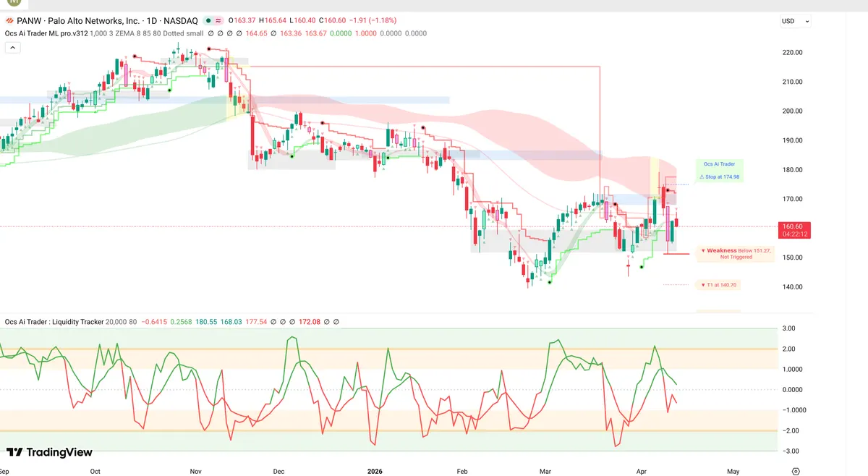Click the 220.00 price axis label
The height and width of the screenshot is (476, 868).
pyautogui.click(x=793, y=52)
